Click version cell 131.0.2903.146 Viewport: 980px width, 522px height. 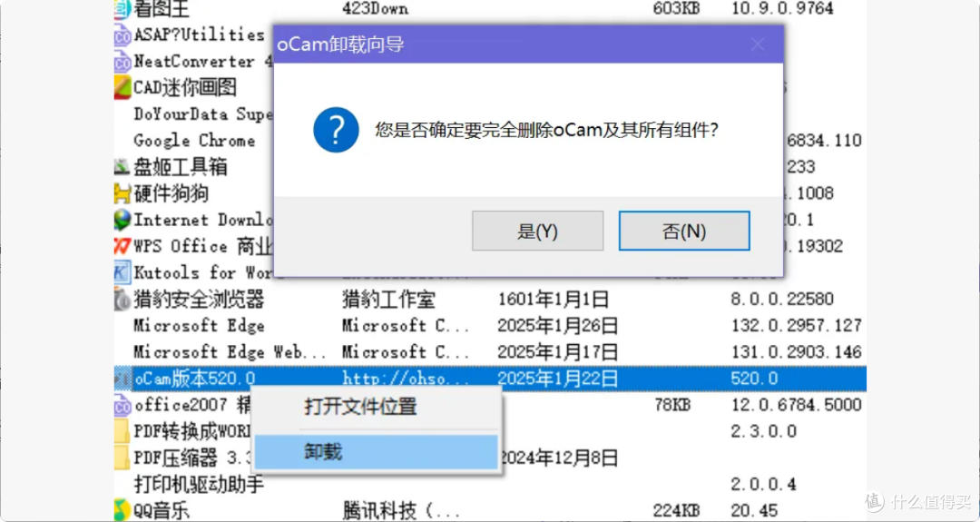coord(797,352)
